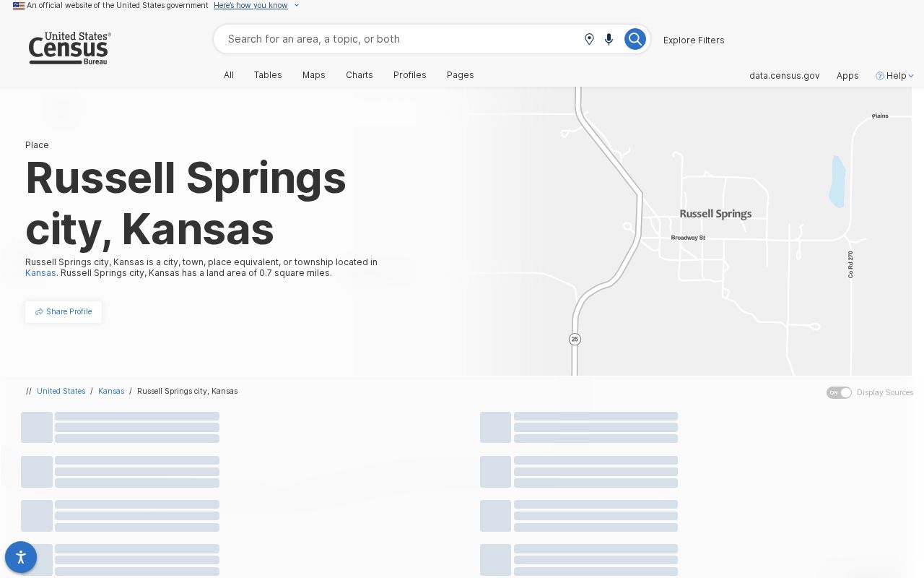
Task: Click 'Russell Springs city, Kansas' breadcrumb text
Action: 188,391
